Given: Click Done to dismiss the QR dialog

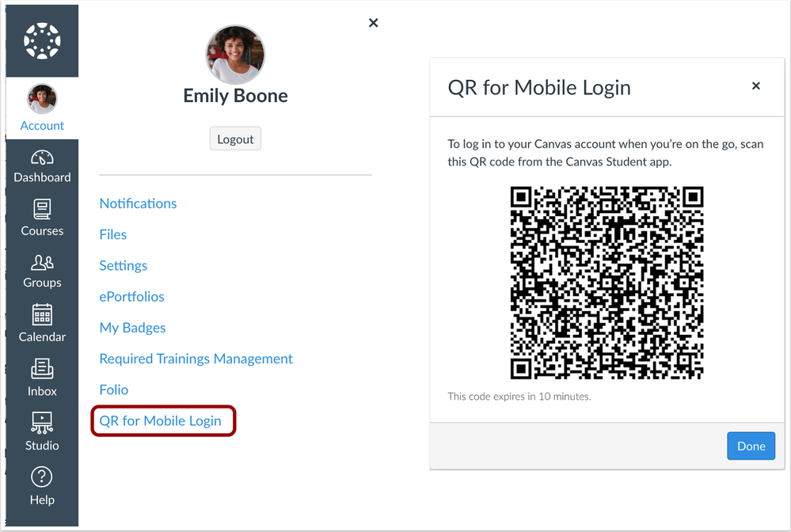Looking at the screenshot, I should (x=751, y=446).
